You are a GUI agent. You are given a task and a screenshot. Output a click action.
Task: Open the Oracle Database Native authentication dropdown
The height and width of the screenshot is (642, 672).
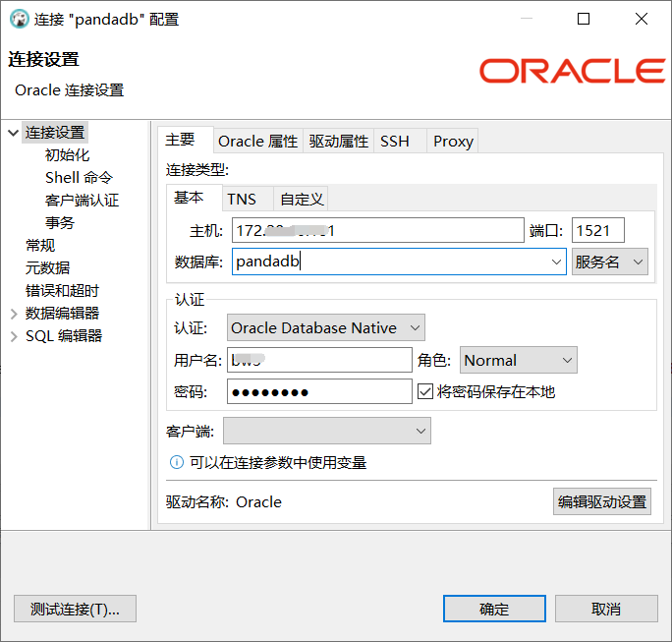coord(326,327)
